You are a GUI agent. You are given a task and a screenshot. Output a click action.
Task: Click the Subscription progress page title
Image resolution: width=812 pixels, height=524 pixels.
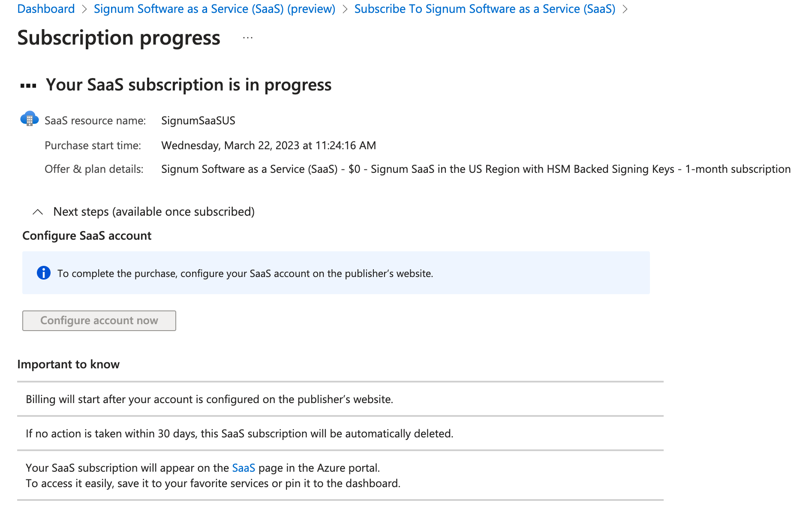pos(119,38)
